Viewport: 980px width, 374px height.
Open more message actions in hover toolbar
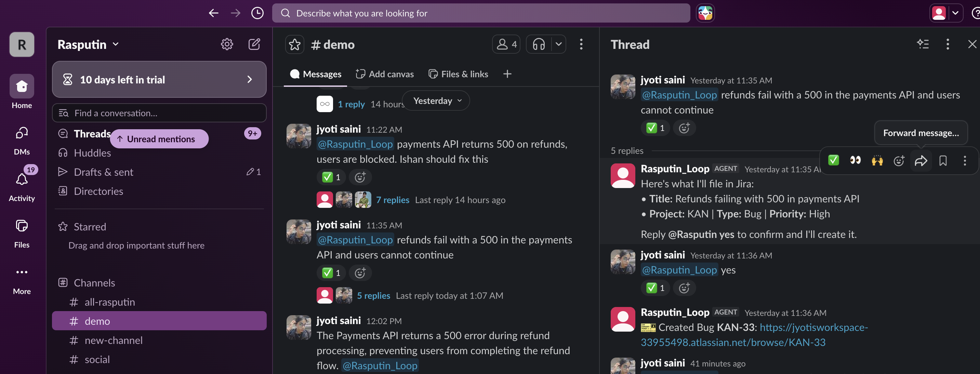[965, 161]
